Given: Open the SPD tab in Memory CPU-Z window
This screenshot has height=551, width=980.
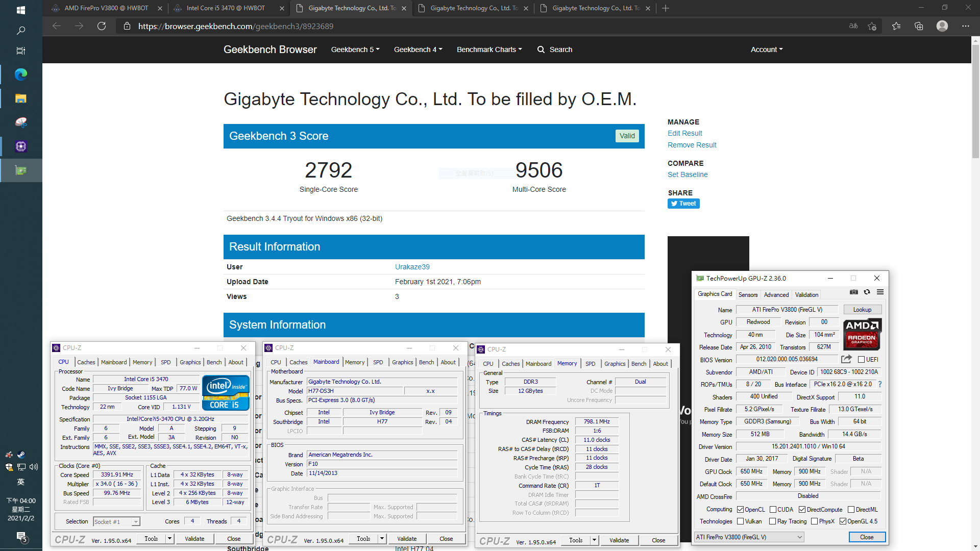Looking at the screenshot, I should [x=590, y=364].
